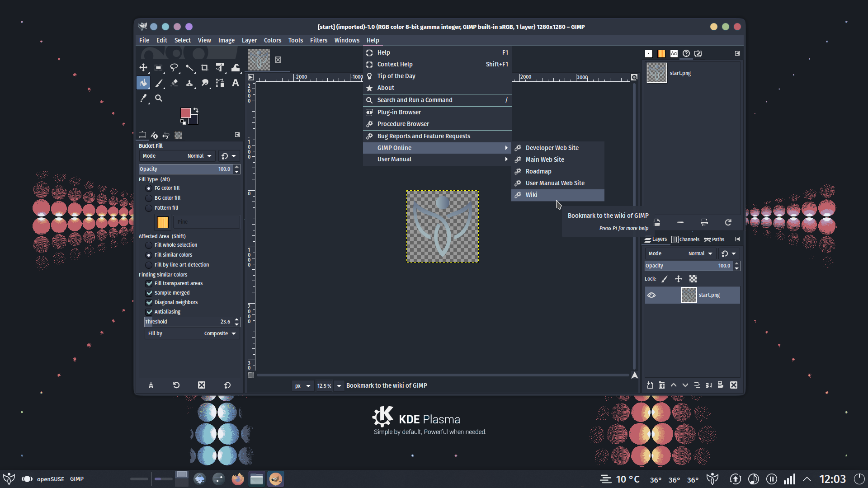Delete layer with X icon in layers panel
The height and width of the screenshot is (488, 868).
[x=734, y=385]
